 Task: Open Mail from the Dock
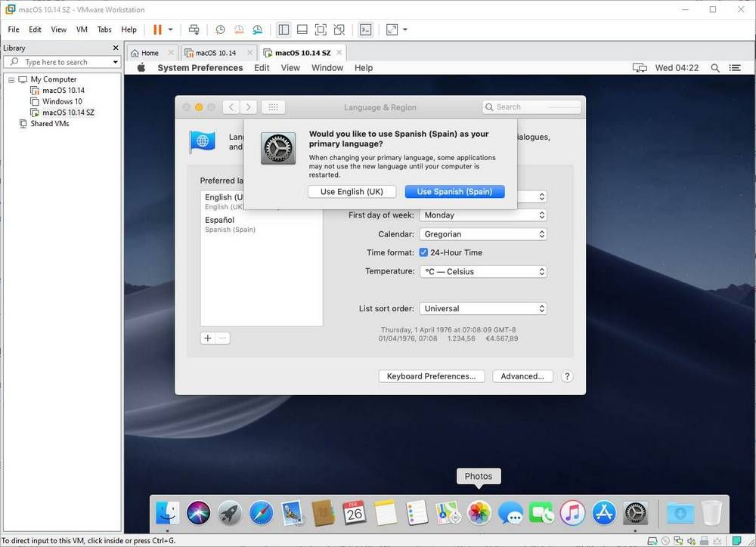tap(292, 513)
